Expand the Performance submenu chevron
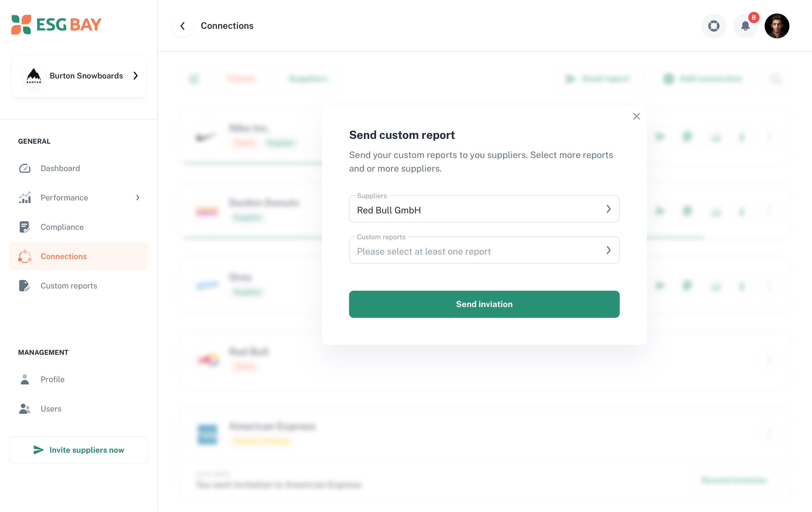The height and width of the screenshot is (512, 812). [138, 198]
